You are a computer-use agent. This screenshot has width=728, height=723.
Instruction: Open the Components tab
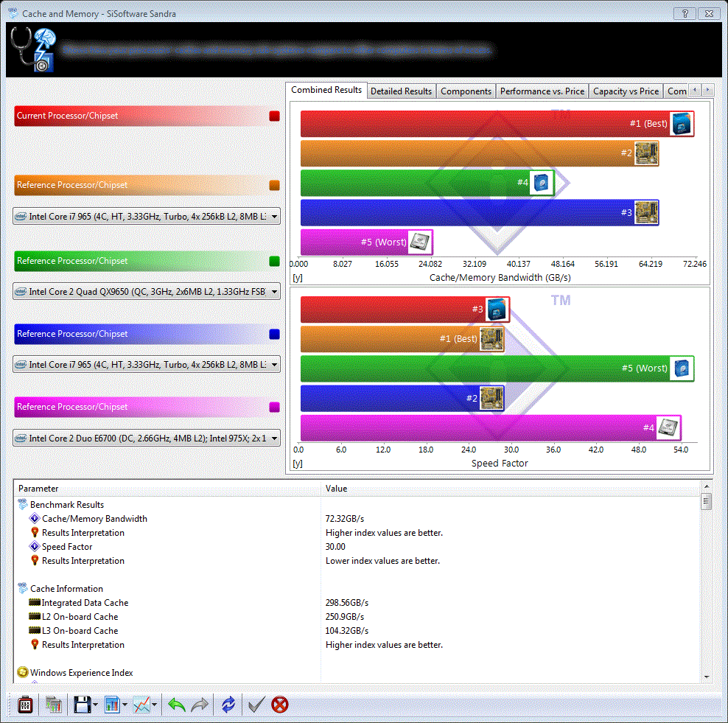466,91
